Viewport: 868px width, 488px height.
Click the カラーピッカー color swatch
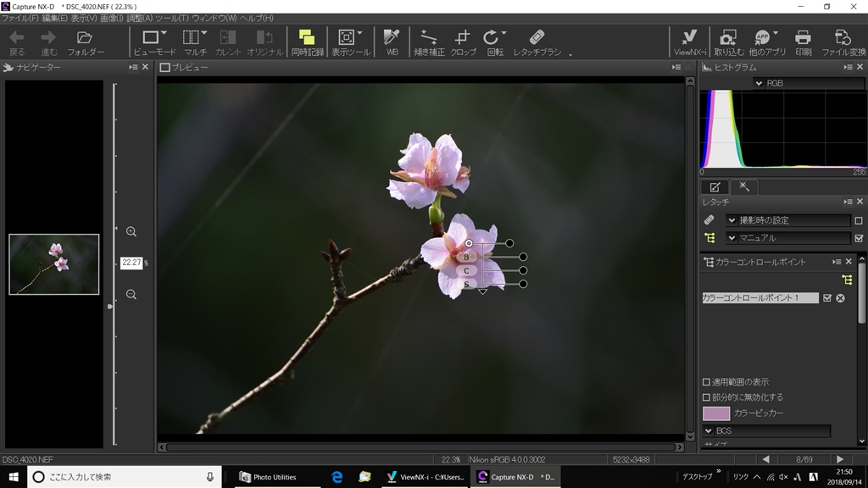(x=715, y=413)
